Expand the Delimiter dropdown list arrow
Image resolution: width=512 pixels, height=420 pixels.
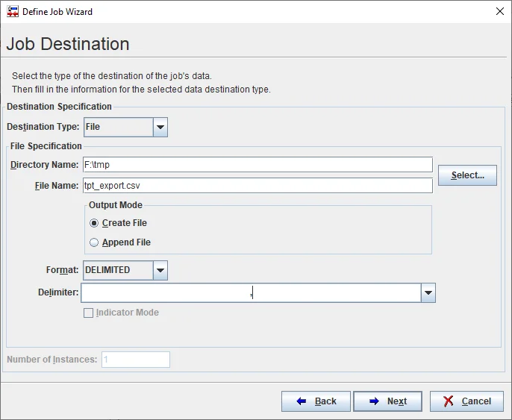pos(428,293)
